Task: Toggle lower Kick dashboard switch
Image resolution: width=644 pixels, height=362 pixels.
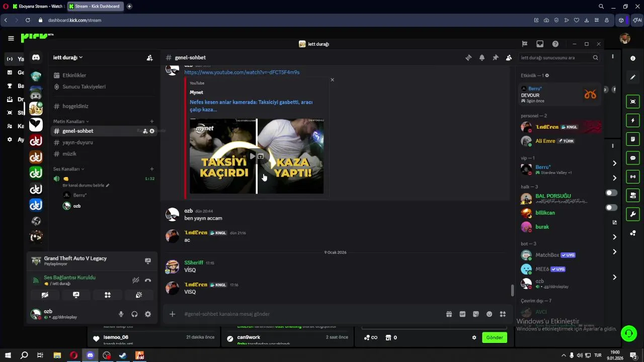Action: [611, 208]
